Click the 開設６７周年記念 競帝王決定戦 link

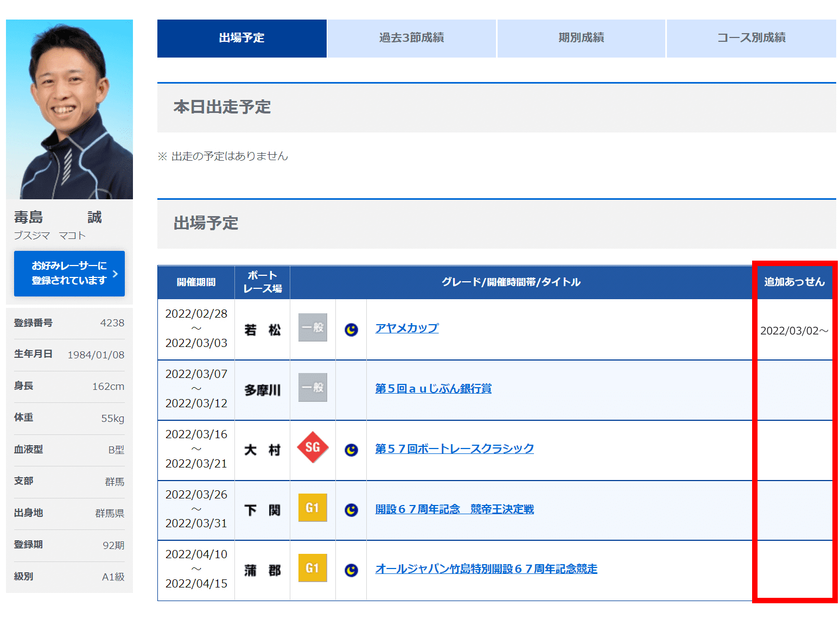(x=454, y=509)
